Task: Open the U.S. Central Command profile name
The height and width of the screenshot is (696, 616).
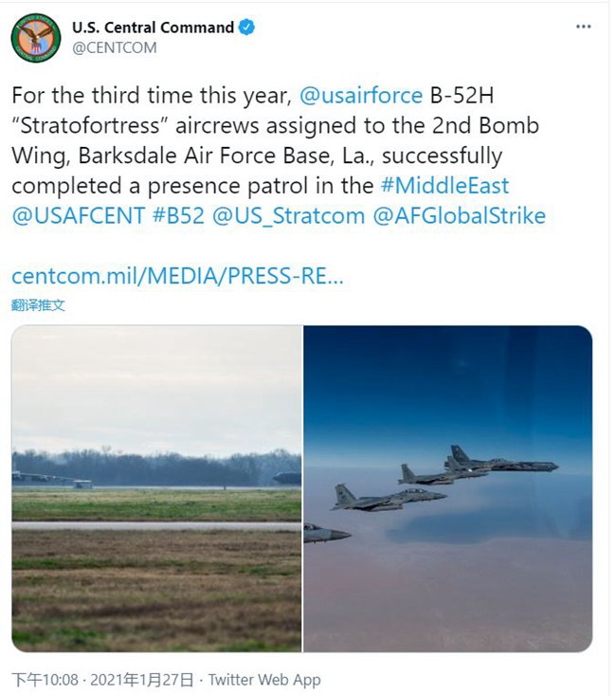Action: click(x=153, y=27)
